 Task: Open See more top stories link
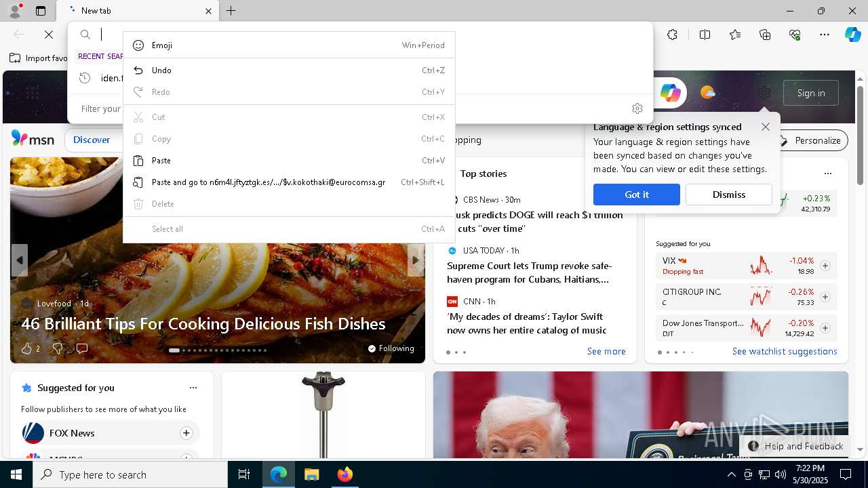point(606,351)
